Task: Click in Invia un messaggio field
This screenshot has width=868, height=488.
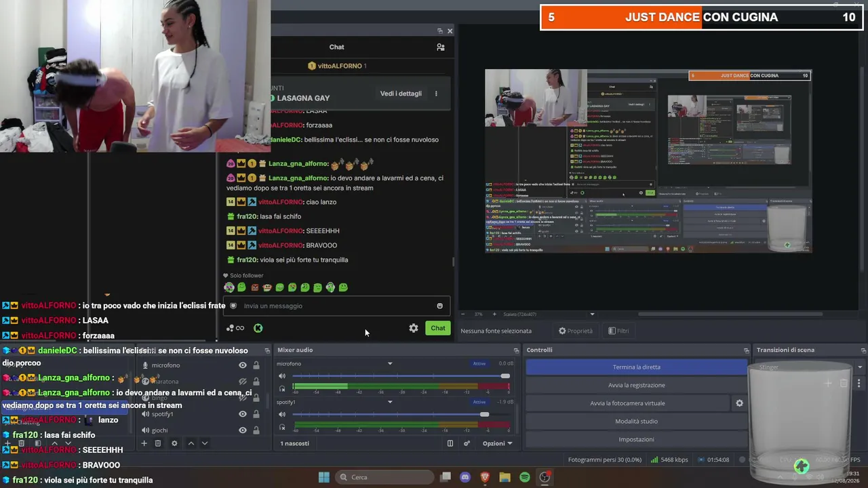Action: (337, 306)
